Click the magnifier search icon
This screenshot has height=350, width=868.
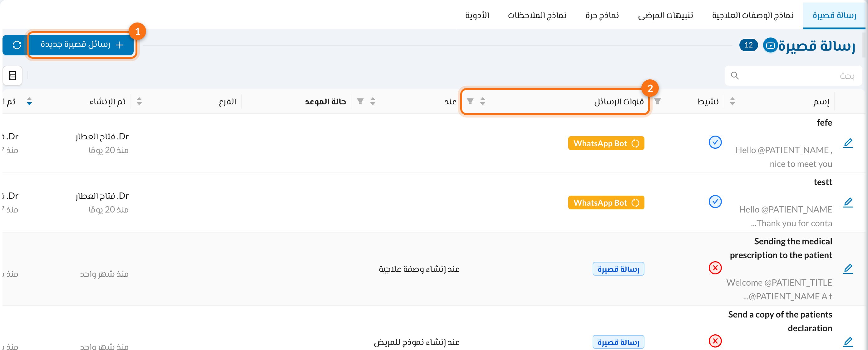[735, 76]
